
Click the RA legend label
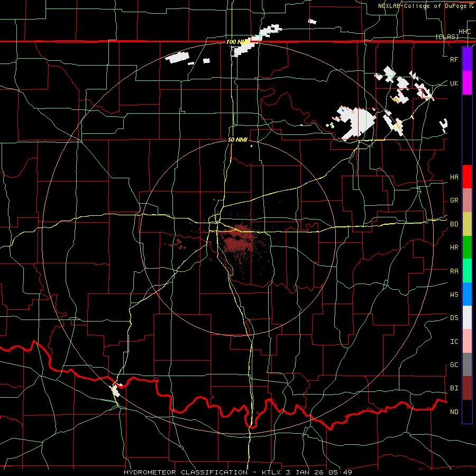(454, 271)
